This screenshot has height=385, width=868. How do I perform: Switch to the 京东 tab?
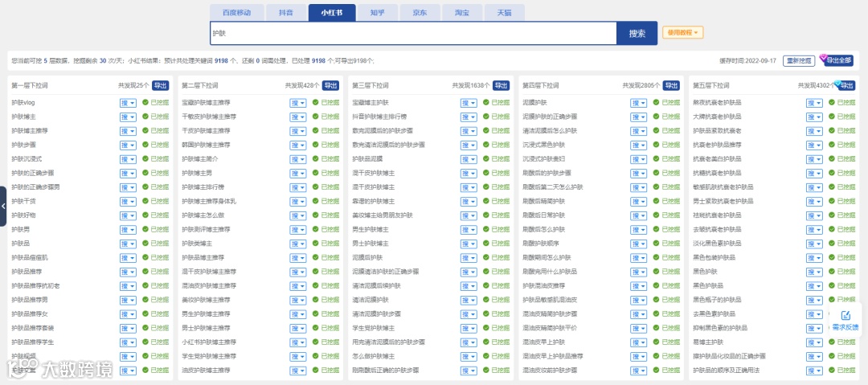point(420,13)
